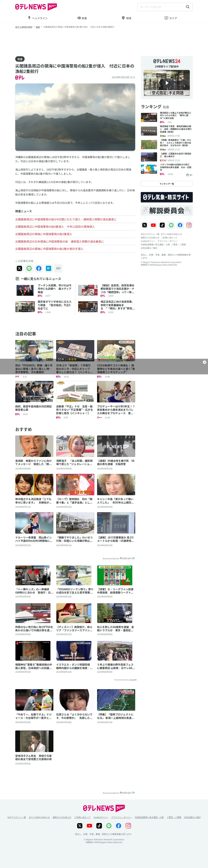
Task: Open ドルーリー朱瑛里 recommended article
Action: [x=34, y=529]
